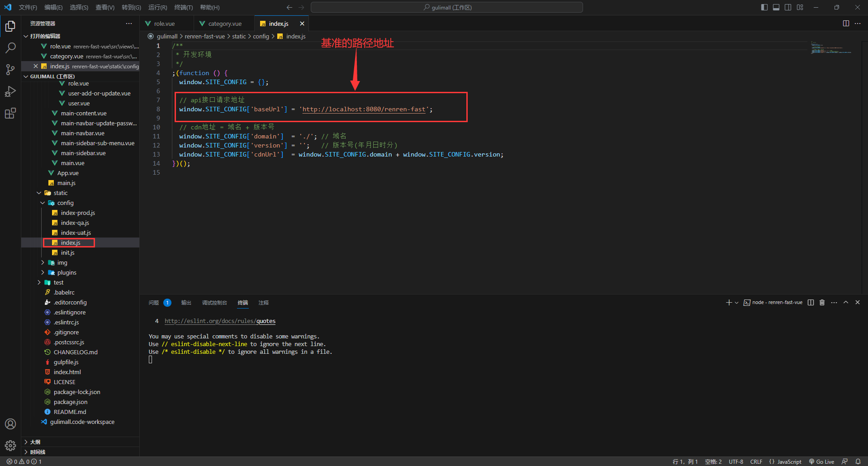Switch to the category.vue tab
The width and height of the screenshot is (868, 466).
pos(224,24)
